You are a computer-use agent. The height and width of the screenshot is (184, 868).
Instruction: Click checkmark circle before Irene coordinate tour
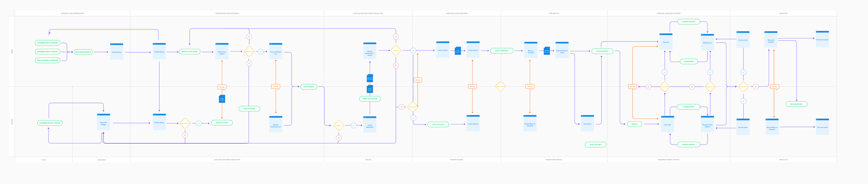pyautogui.click(x=260, y=51)
